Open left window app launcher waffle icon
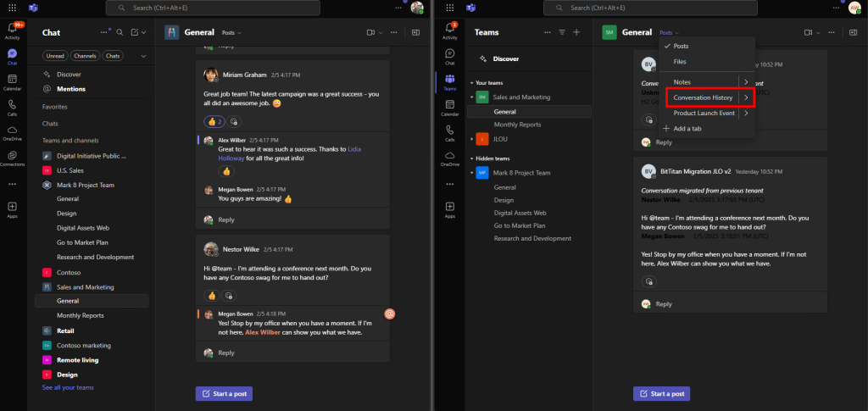The image size is (868, 411). tap(12, 8)
